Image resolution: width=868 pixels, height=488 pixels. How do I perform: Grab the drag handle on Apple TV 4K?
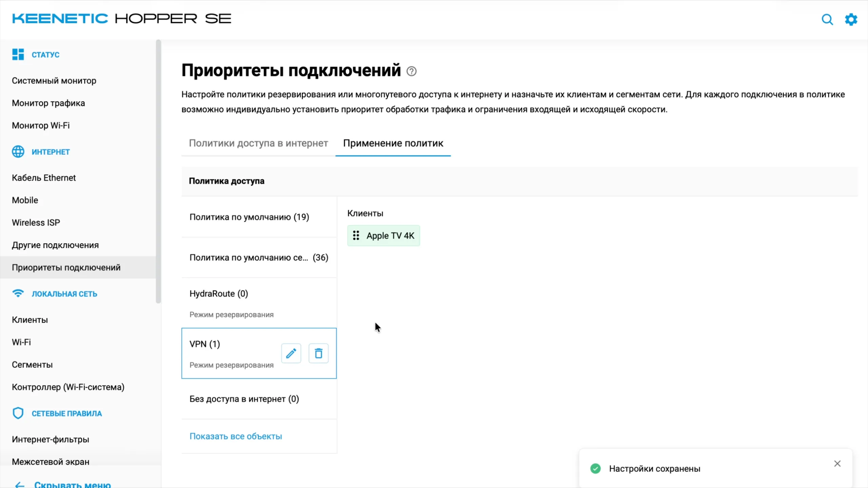tap(356, 236)
